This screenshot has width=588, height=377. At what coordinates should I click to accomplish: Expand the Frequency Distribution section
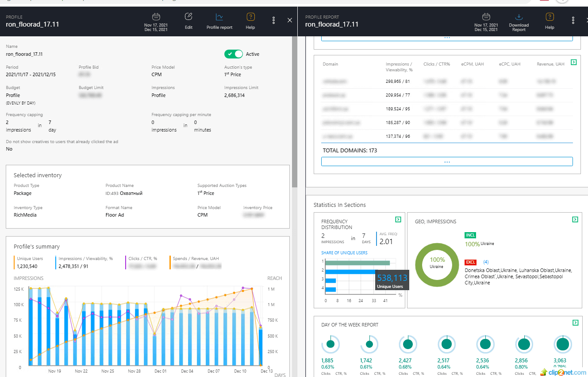tap(398, 219)
